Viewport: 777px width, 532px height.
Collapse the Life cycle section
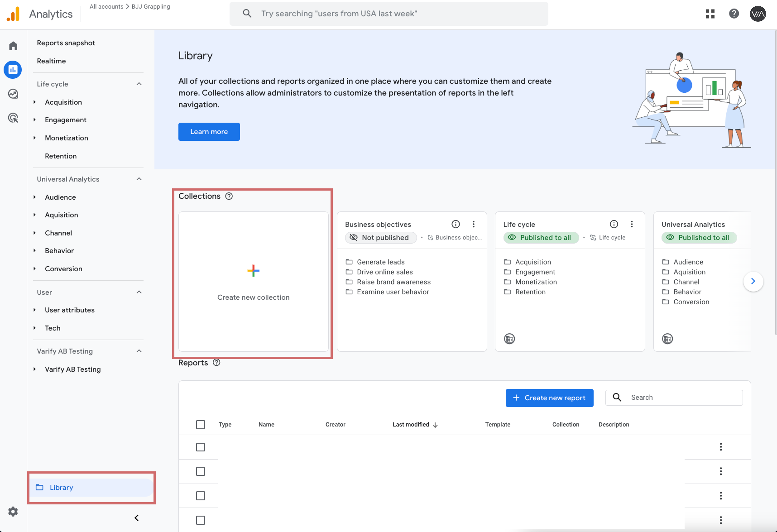click(x=139, y=84)
